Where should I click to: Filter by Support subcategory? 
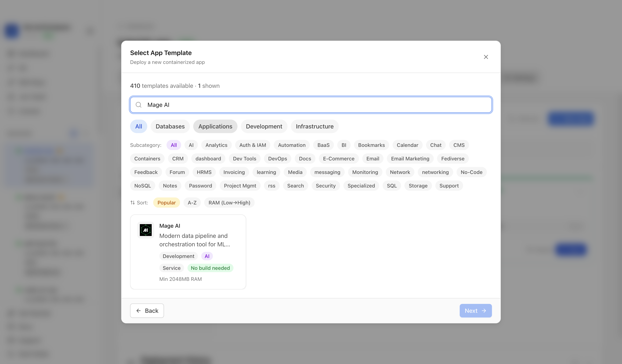click(449, 186)
